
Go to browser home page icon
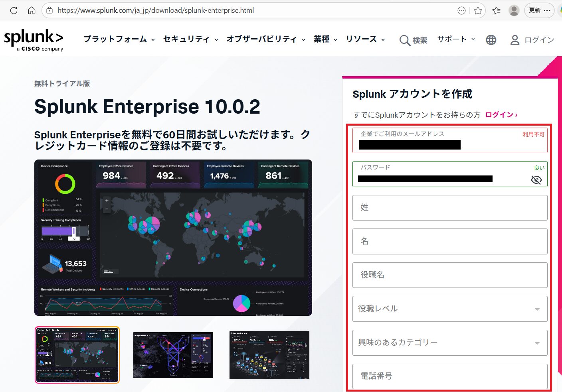(x=32, y=10)
